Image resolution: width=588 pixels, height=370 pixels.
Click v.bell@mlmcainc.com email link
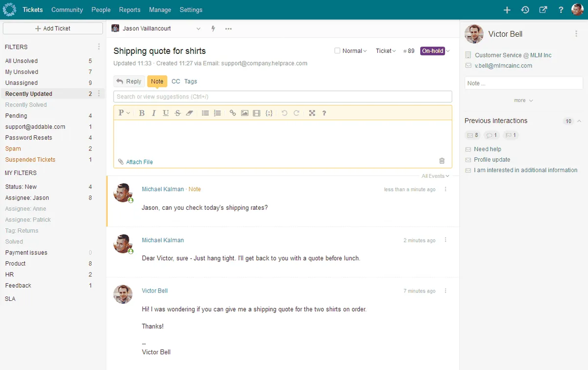[x=503, y=66]
